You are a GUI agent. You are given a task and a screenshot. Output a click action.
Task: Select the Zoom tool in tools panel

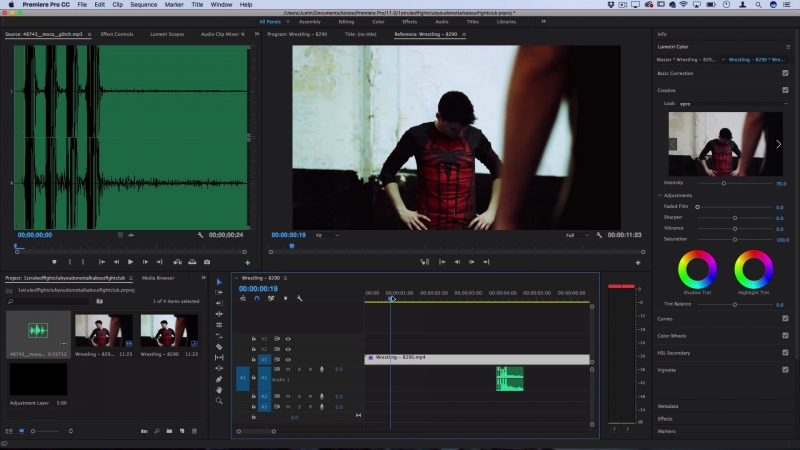coord(219,401)
